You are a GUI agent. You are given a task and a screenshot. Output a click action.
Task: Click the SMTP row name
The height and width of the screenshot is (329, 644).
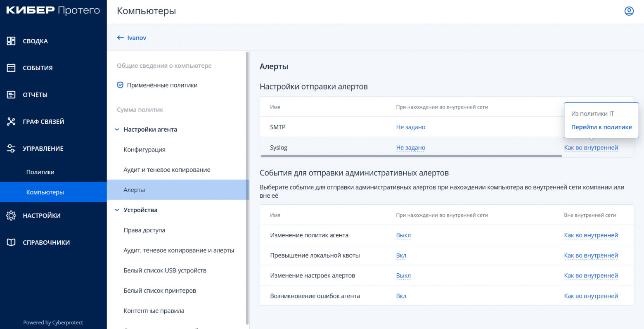pos(277,127)
